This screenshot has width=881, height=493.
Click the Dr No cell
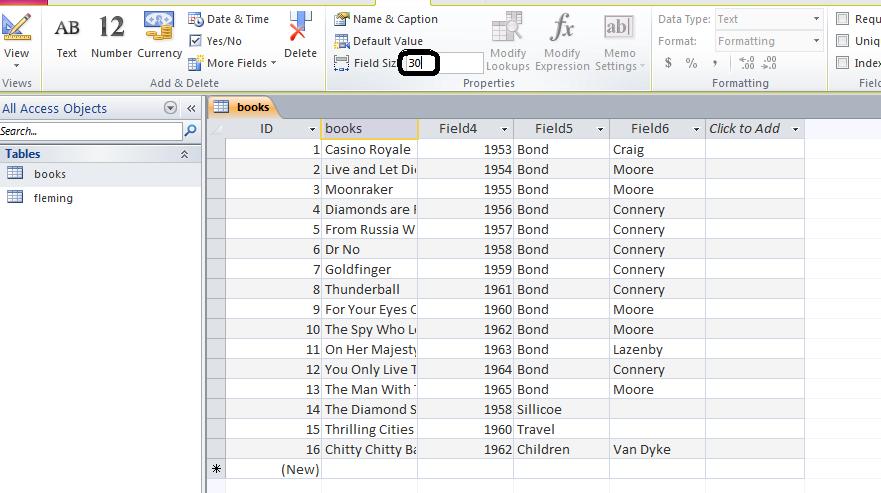(x=369, y=250)
